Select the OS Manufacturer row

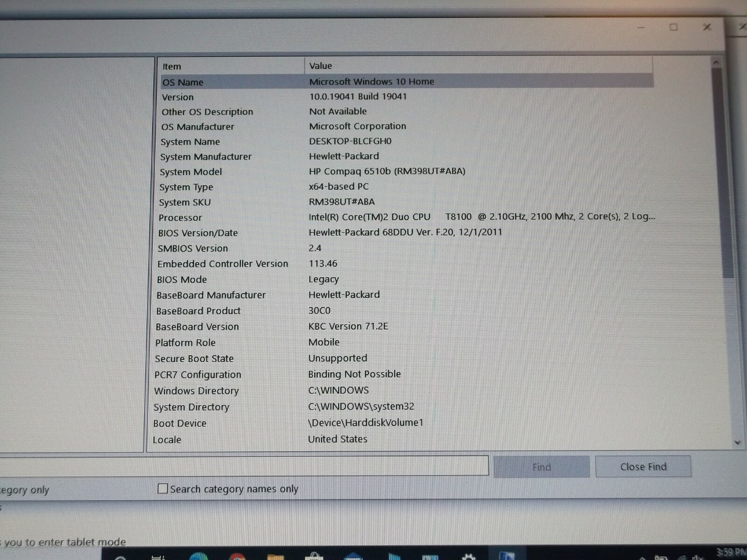[407, 126]
